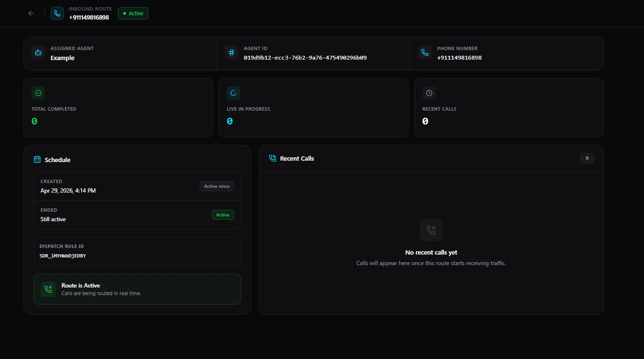Click the Total Completed value 0
Image resolution: width=644 pixels, height=359 pixels.
tap(34, 122)
